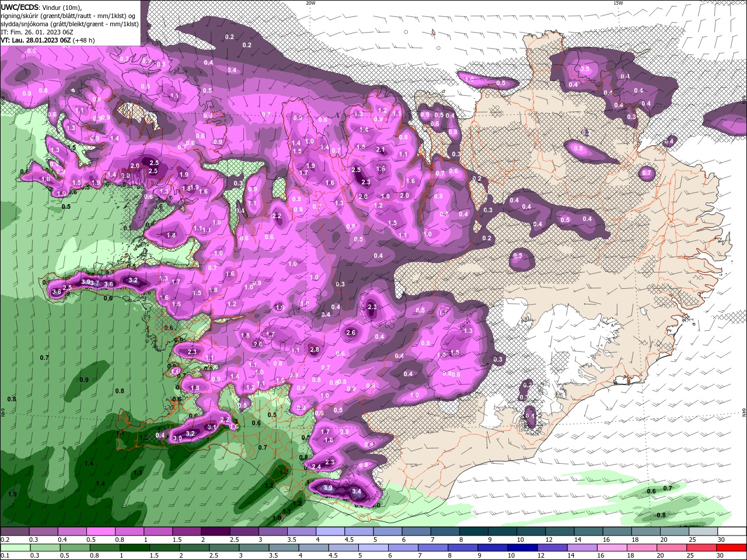Click the 'VT: Lau. 28.01.2023 06Z' valid time
The height and width of the screenshot is (560, 747).
pos(36,40)
